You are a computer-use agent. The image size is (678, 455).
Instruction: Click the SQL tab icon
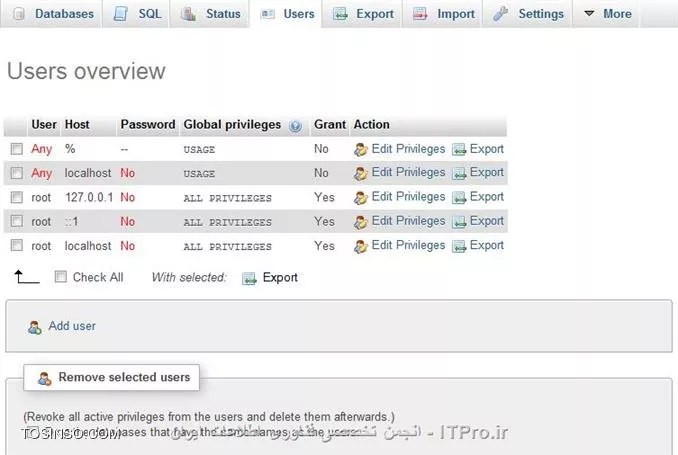[x=121, y=14]
